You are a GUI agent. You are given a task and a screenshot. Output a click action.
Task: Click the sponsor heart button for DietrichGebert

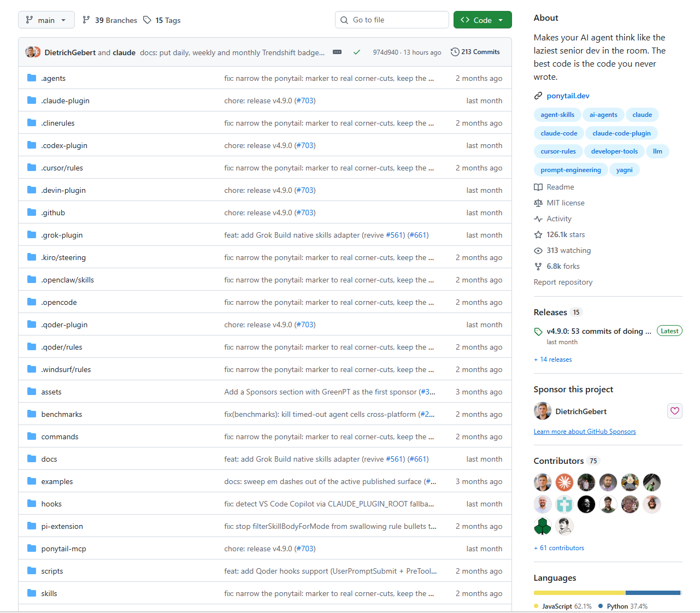click(x=675, y=411)
